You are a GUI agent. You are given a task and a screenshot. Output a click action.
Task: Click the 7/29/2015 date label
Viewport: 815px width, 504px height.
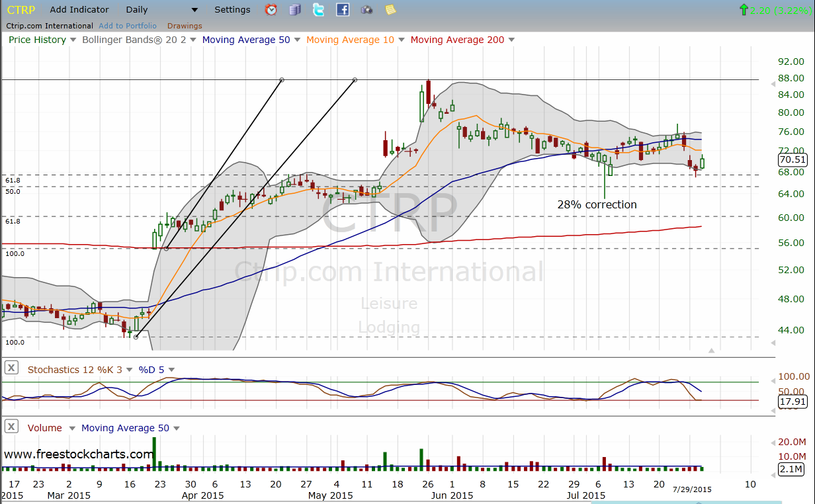click(692, 489)
